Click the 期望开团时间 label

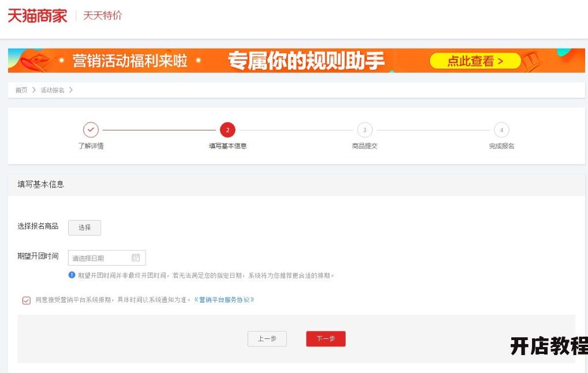(38, 256)
